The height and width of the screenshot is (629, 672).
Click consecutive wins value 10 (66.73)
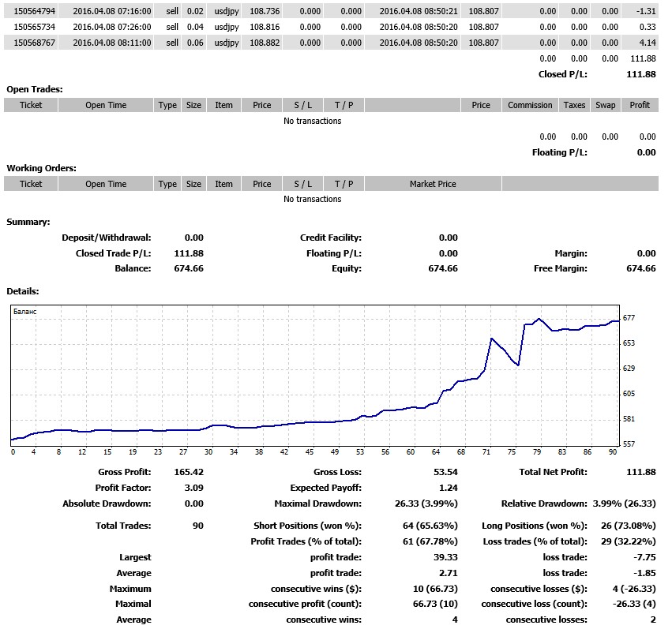(435, 589)
